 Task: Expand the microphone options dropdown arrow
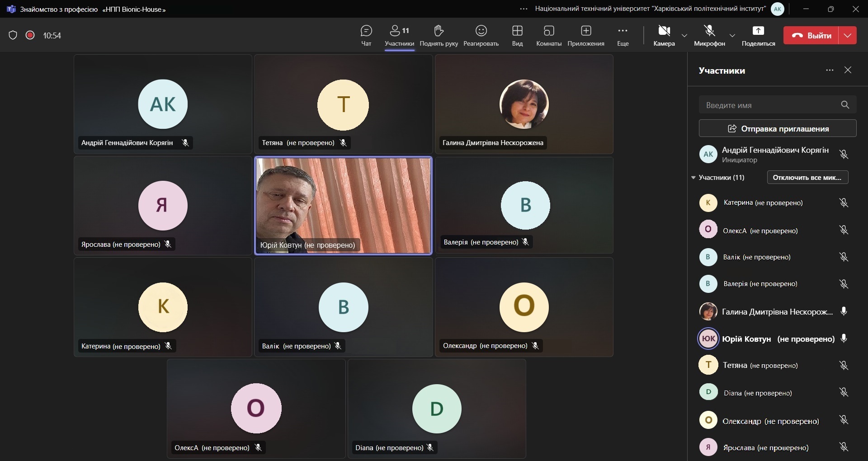coord(732,36)
